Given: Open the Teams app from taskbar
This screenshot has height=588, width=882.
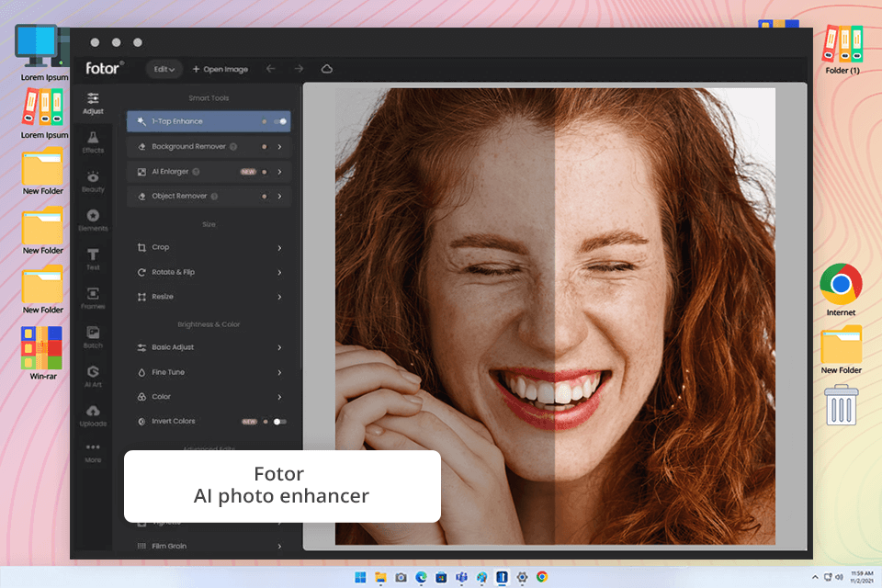Looking at the screenshot, I should 461,577.
